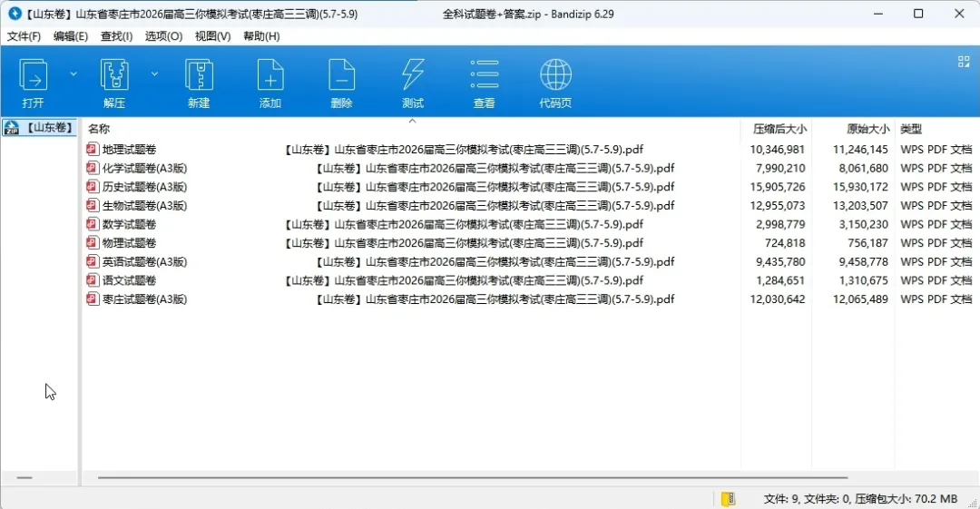
Task: Click compressed size 10,346,981
Action: click(x=777, y=150)
